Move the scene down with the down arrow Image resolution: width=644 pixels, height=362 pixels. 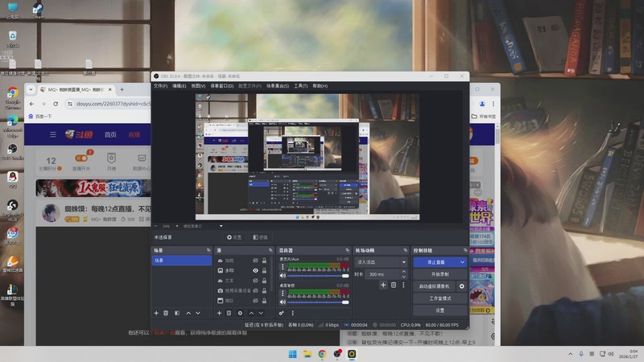[x=198, y=313]
